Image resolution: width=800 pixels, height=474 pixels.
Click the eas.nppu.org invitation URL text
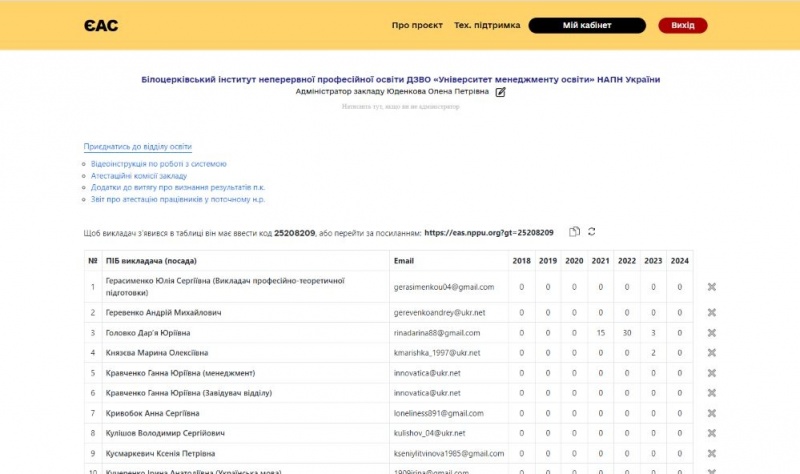489,233
